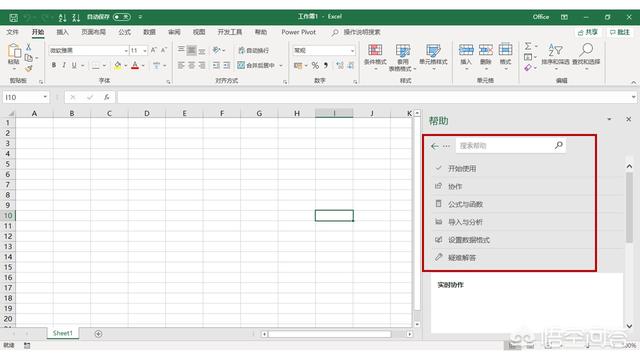Image resolution: width=640 pixels, height=360 pixels.
Task: Click the 共享 (Share) button
Action: (588, 32)
